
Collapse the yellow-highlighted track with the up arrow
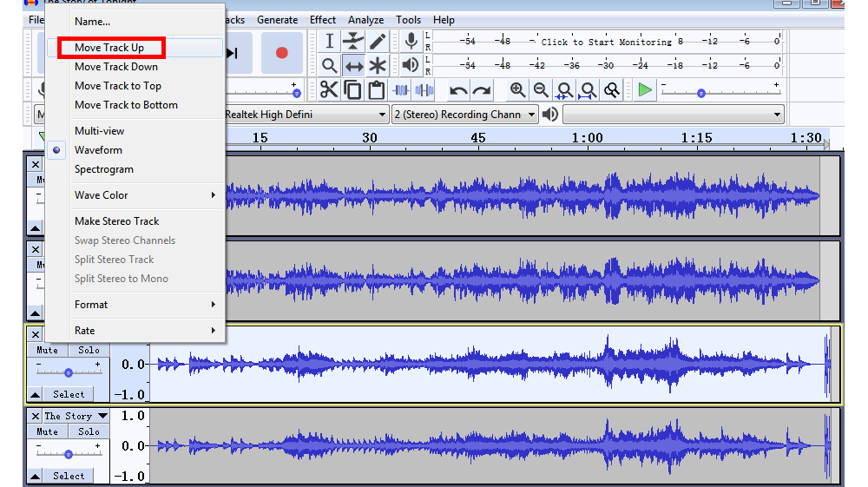click(x=36, y=395)
